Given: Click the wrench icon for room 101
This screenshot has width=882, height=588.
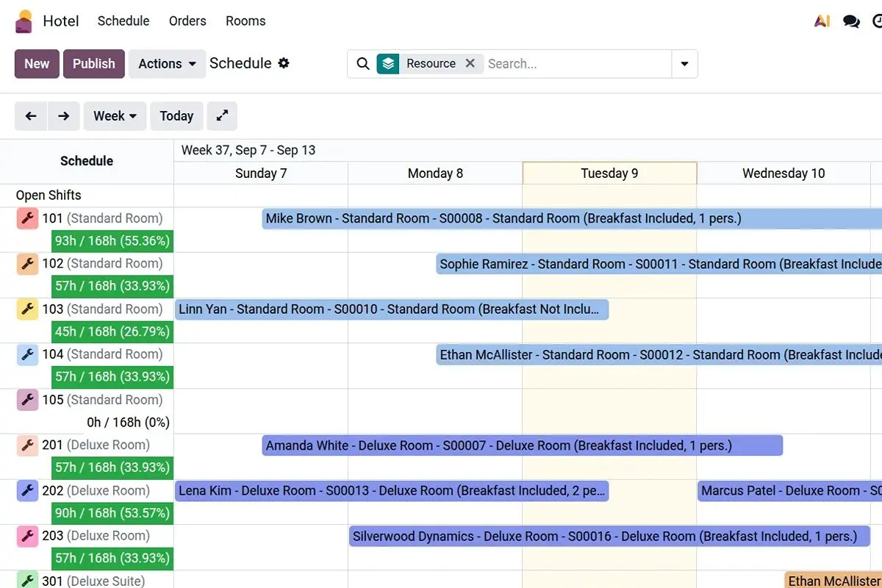Looking at the screenshot, I should coord(28,218).
